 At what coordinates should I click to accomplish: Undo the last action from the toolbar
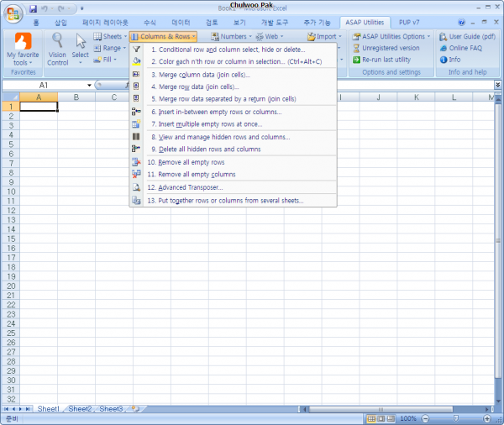click(x=45, y=8)
